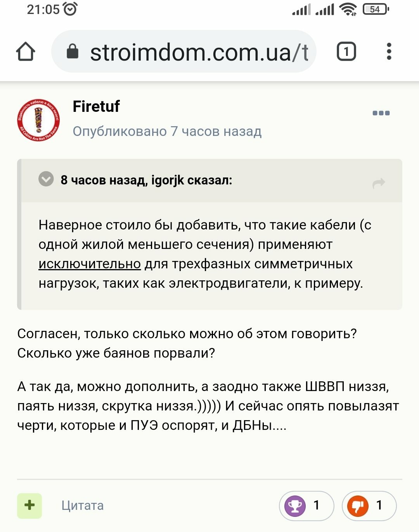Collapse the igorjk quote block chevron
419x532 pixels.
point(46,179)
